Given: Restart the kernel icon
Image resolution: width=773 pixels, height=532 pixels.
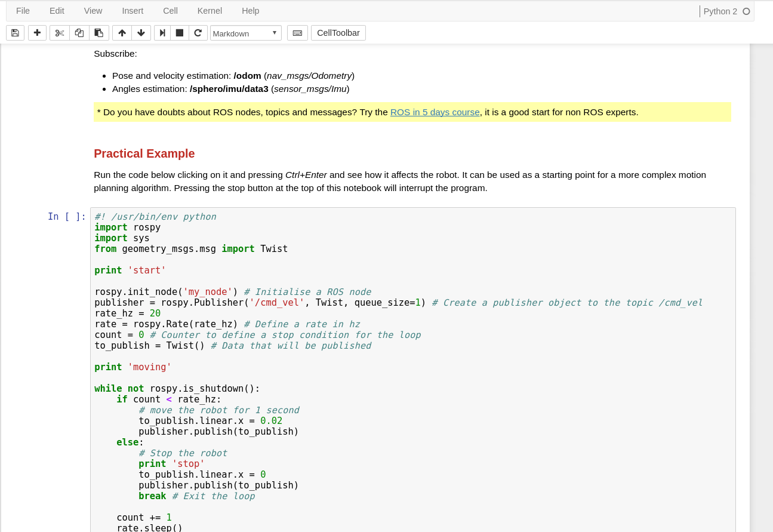Looking at the screenshot, I should [x=198, y=33].
